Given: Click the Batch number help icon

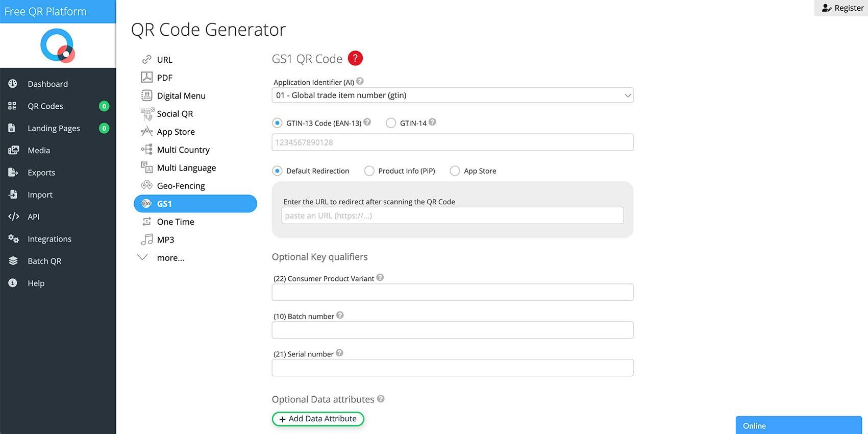Looking at the screenshot, I should [x=340, y=316].
